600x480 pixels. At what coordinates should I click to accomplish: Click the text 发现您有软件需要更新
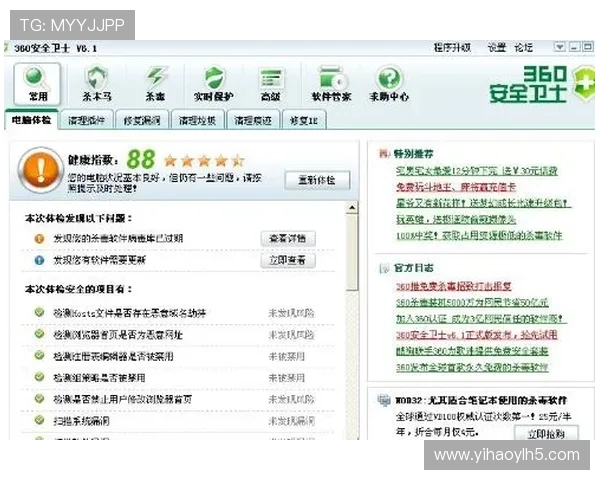(99, 260)
